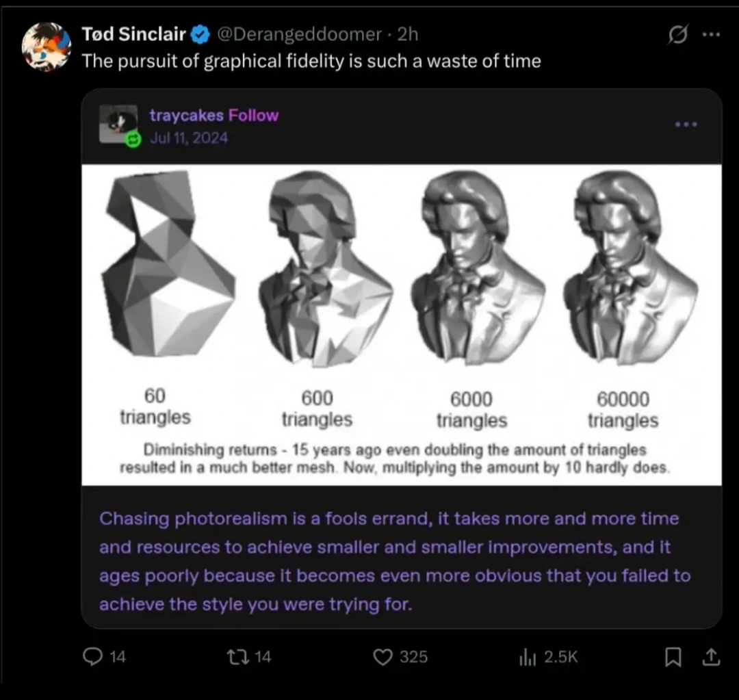Image resolution: width=739 pixels, height=700 pixels.
Task: Open the traycakes avatar thumbnail
Action: coord(118,124)
